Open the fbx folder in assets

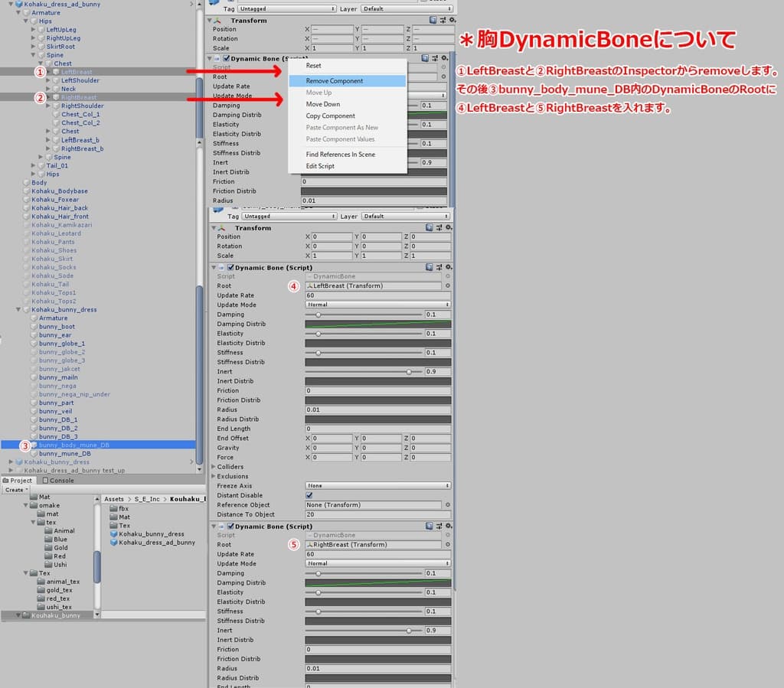[x=119, y=508]
